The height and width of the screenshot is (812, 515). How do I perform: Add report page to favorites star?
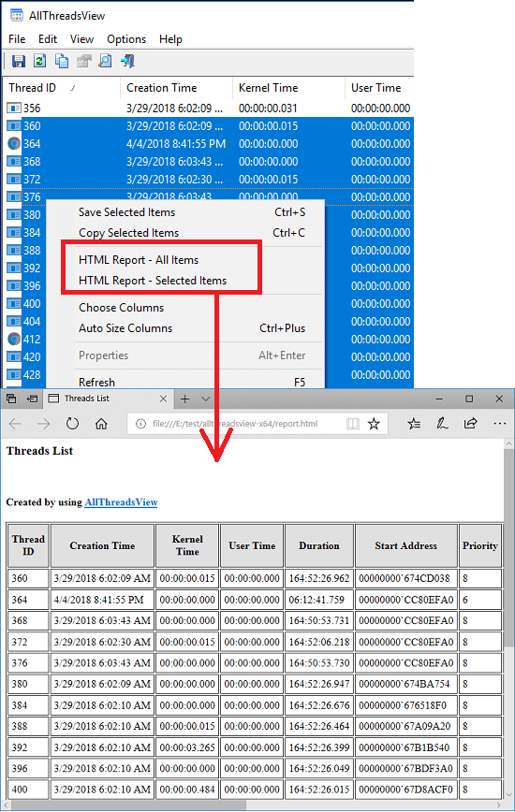click(374, 424)
